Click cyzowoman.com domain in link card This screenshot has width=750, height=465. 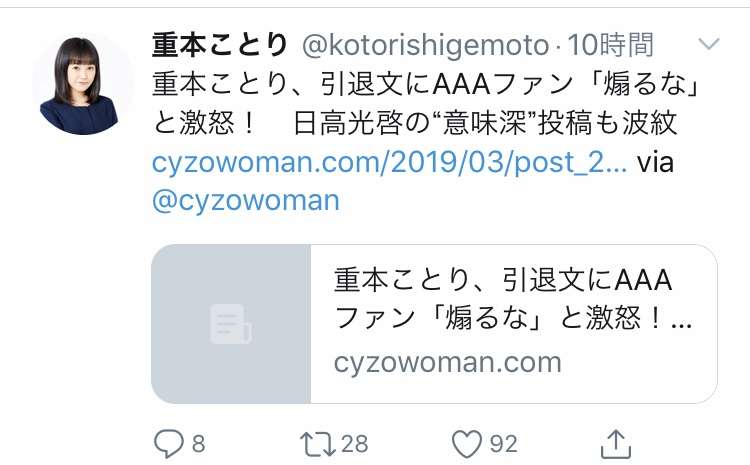(448, 363)
